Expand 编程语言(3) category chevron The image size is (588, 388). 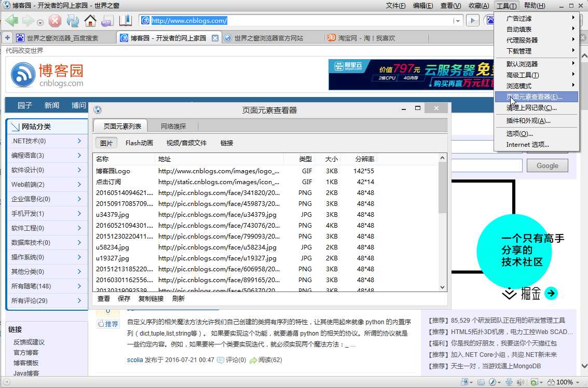79,155
